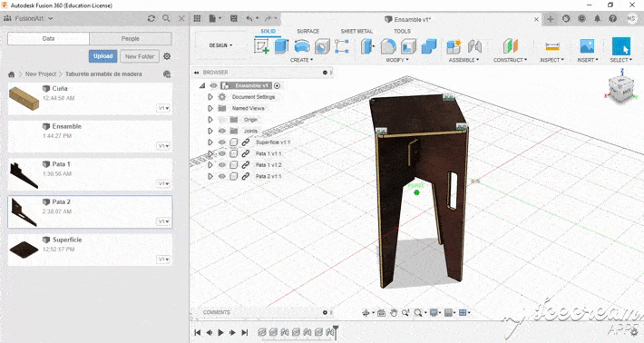Screen dimensions: 644x343
Task: Open notifications bell
Action: [x=597, y=18]
